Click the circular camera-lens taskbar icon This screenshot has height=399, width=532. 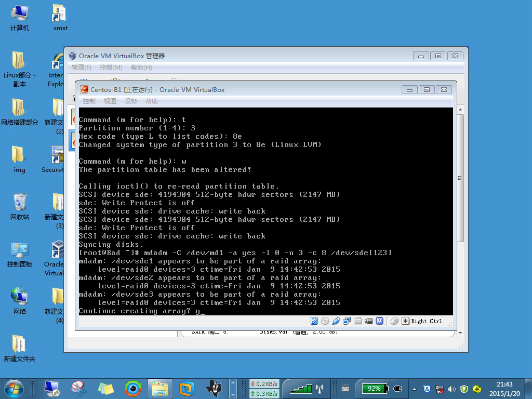pyautogui.click(x=132, y=389)
